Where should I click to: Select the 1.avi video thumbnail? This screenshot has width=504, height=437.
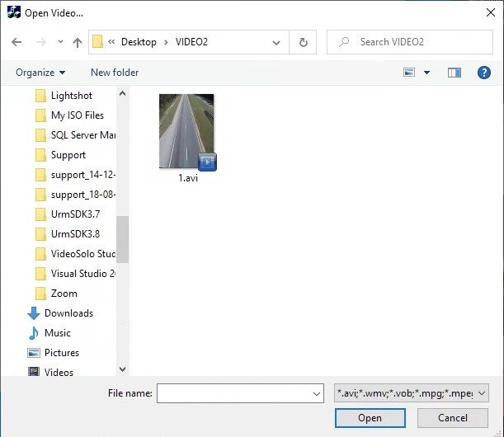(x=186, y=131)
